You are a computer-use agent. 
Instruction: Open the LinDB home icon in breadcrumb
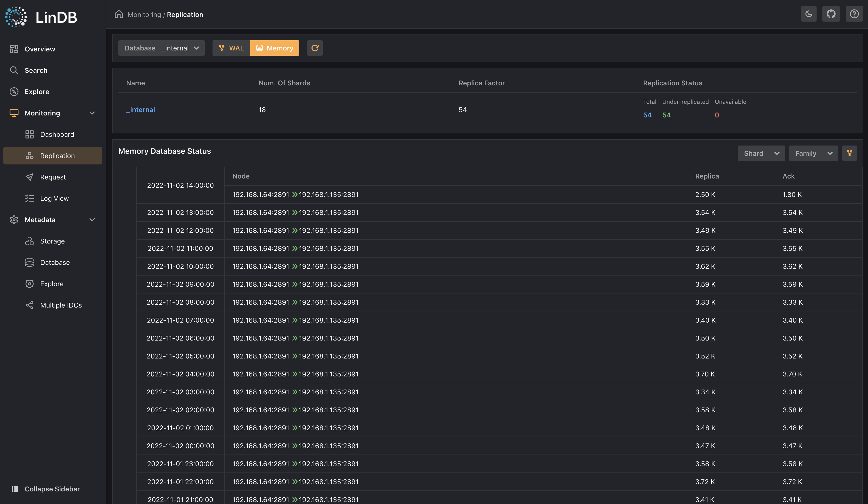[x=119, y=14]
